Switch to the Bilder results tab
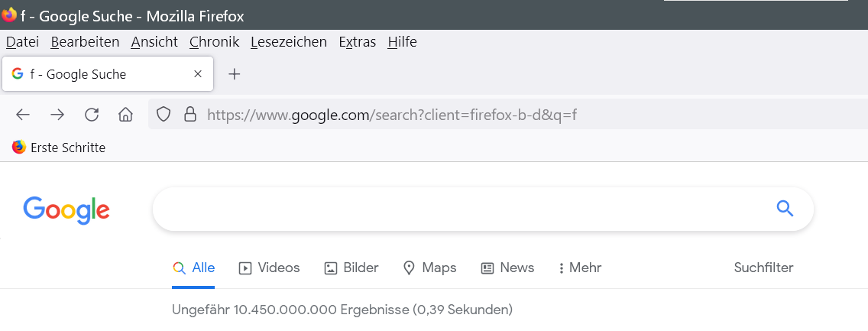This screenshot has width=868, height=331. point(351,268)
